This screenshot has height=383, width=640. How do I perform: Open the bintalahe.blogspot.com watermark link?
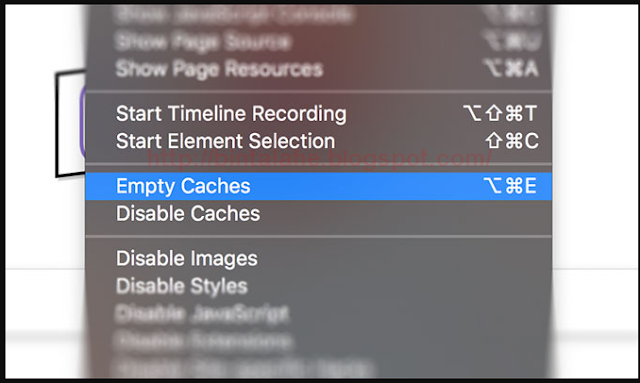click(x=320, y=158)
